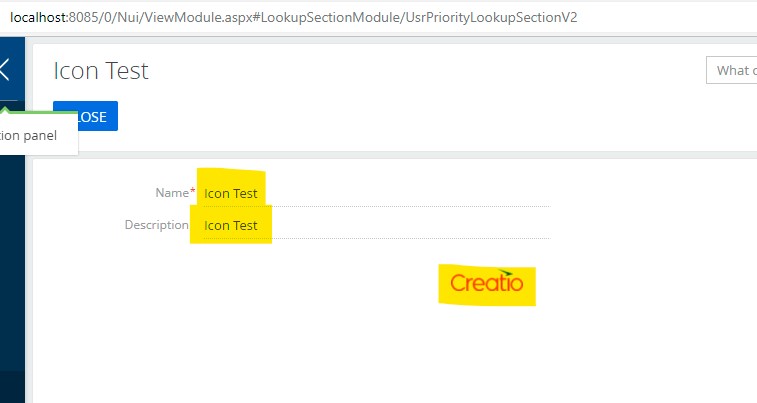Click the Description field label
The width and height of the screenshot is (757, 403).
(156, 225)
